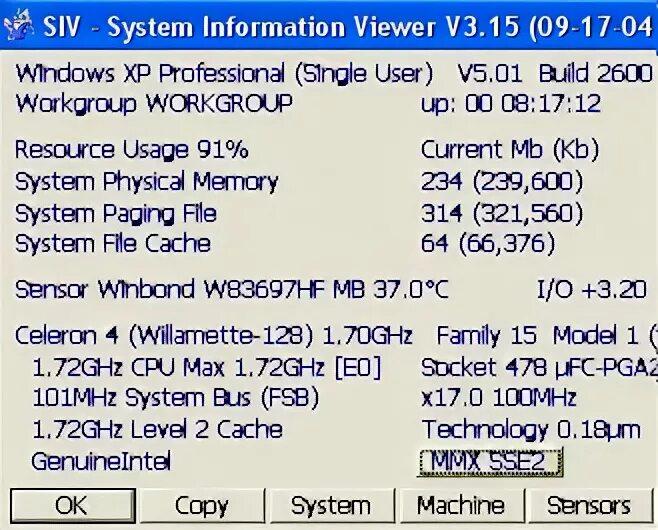Click the V5.01 Build 2600 text
This screenshot has height=530, width=658.
pyautogui.click(x=554, y=74)
